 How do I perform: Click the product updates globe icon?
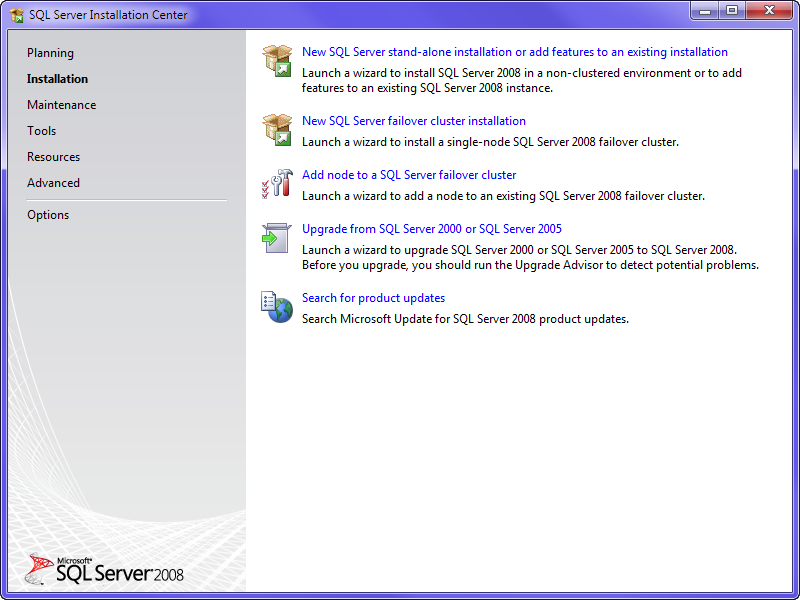277,306
